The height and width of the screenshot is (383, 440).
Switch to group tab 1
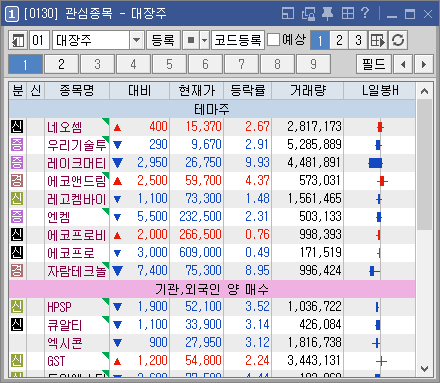pos(26,64)
